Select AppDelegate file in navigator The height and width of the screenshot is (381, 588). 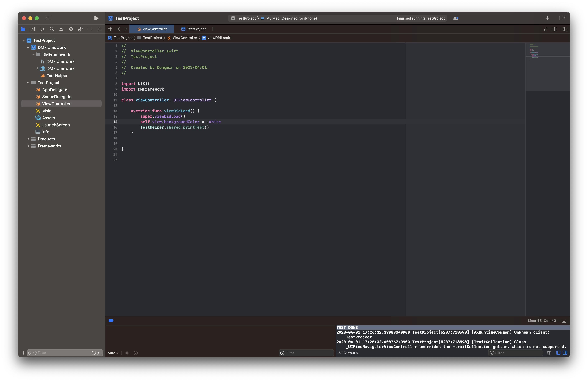click(55, 90)
